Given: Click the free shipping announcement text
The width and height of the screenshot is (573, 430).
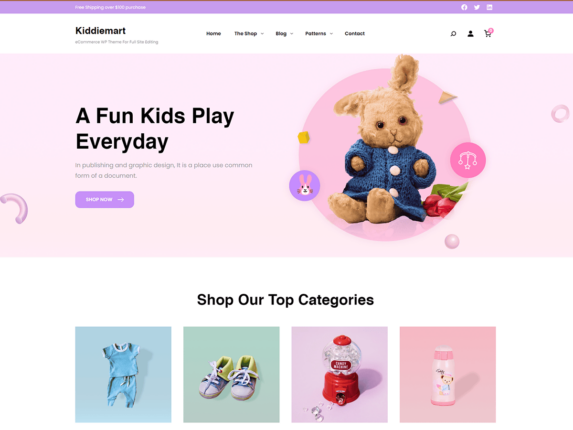Looking at the screenshot, I should point(110,7).
